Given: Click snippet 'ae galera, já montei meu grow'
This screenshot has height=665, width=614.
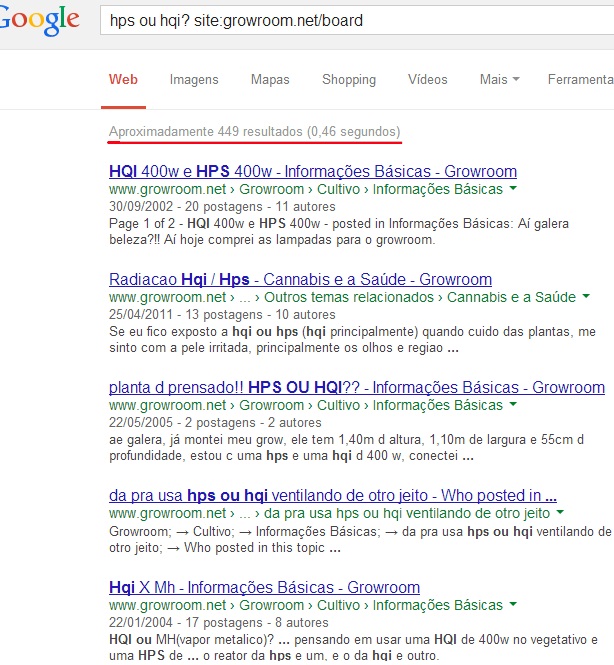Looking at the screenshot, I should 346,448.
